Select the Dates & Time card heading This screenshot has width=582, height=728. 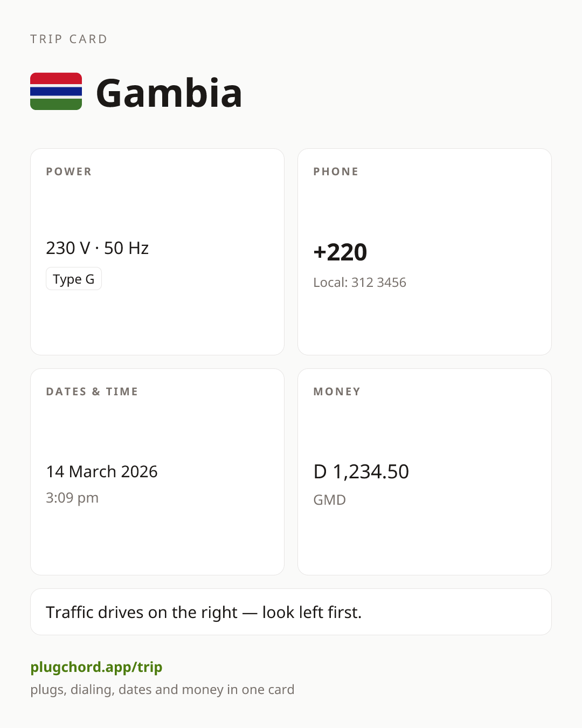click(92, 392)
